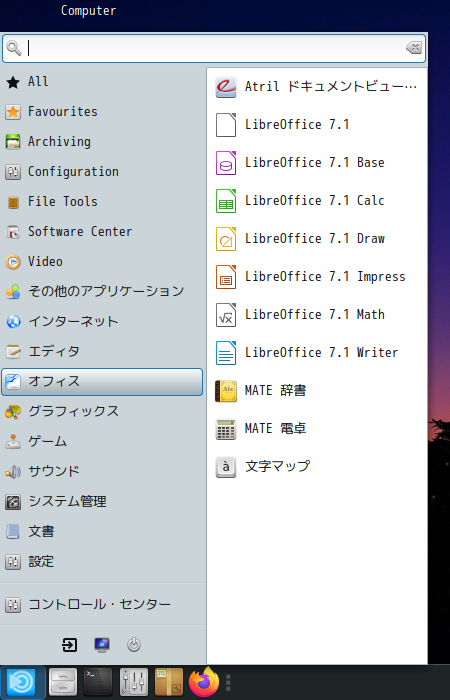Open LibreOffice 7.1 Base
450x700 pixels.
click(316, 163)
